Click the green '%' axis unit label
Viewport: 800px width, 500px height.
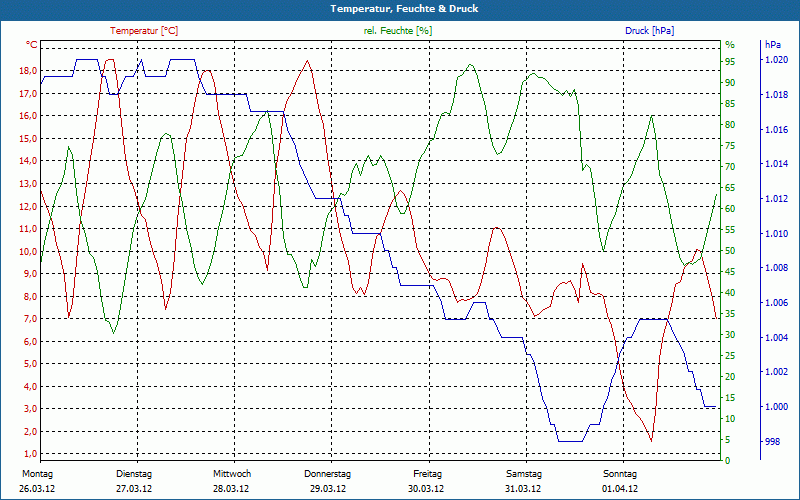(x=730, y=45)
